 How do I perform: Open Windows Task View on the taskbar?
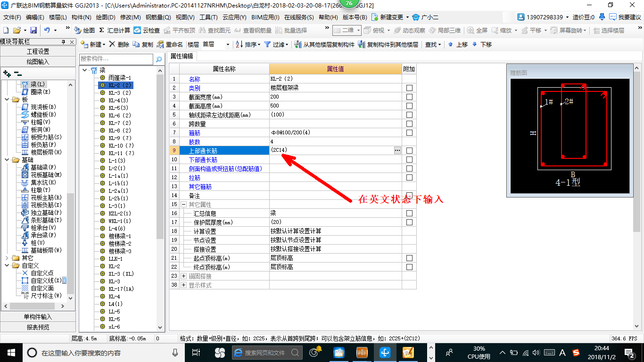(196, 352)
